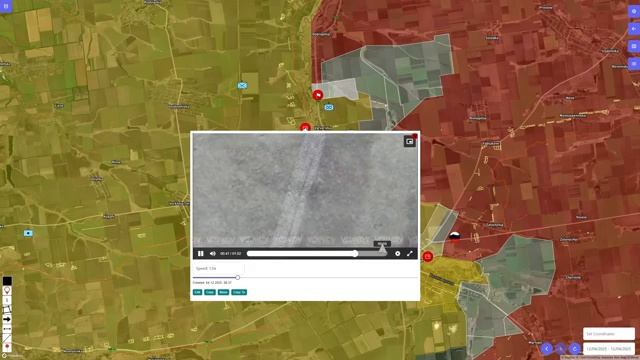The height and width of the screenshot is (360, 640).
Task: Select the arrow drawing tool
Action: pyautogui.click(x=7, y=319)
